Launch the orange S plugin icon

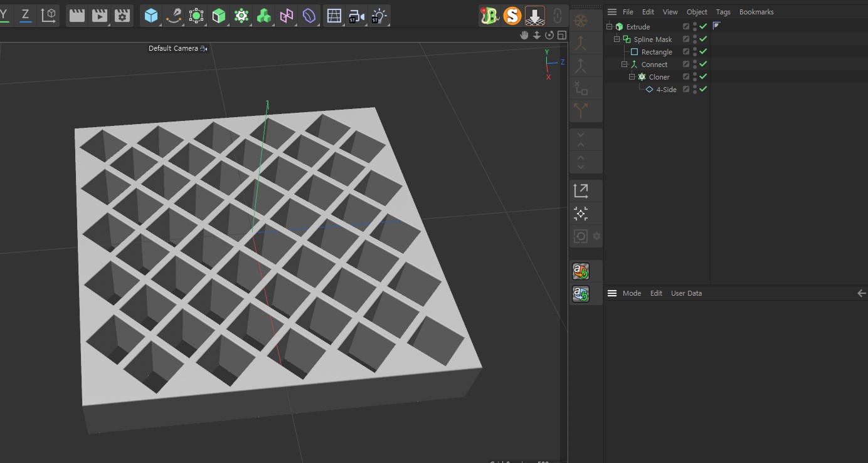point(512,16)
